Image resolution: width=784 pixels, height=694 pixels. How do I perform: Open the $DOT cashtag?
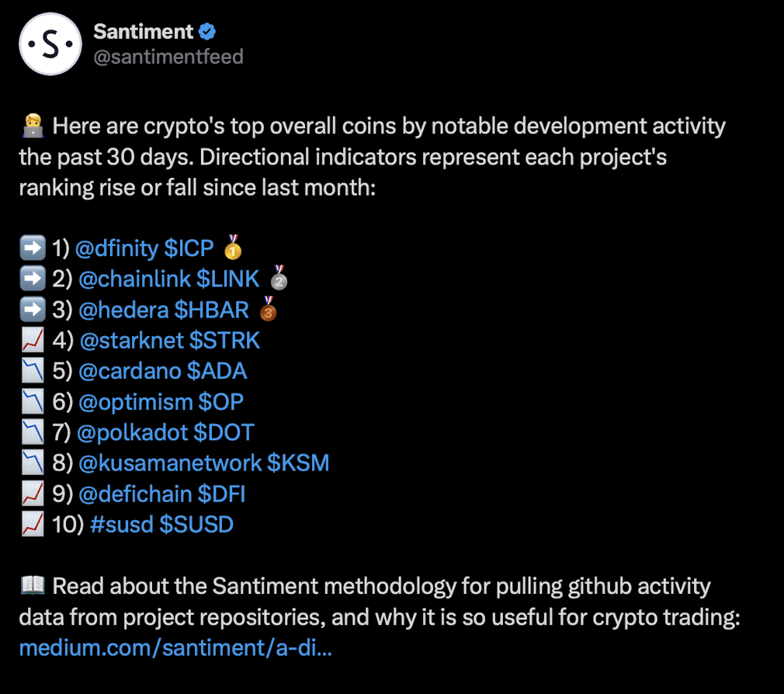pos(224,432)
